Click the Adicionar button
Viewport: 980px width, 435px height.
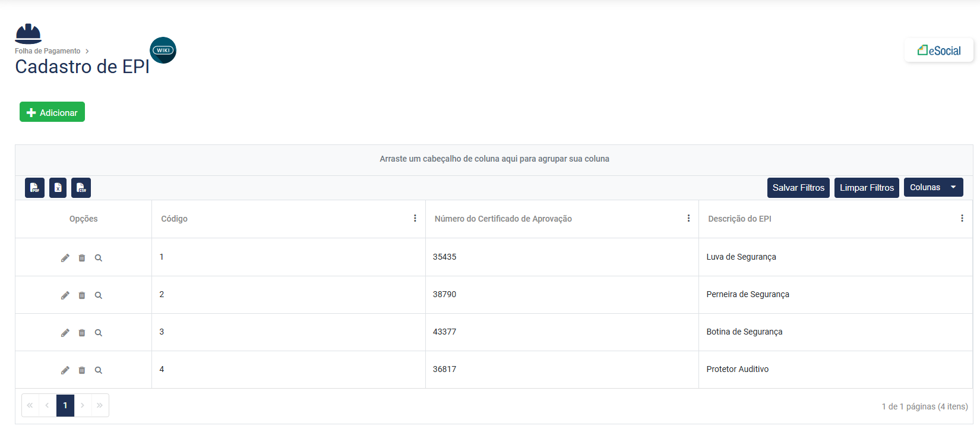click(x=52, y=112)
